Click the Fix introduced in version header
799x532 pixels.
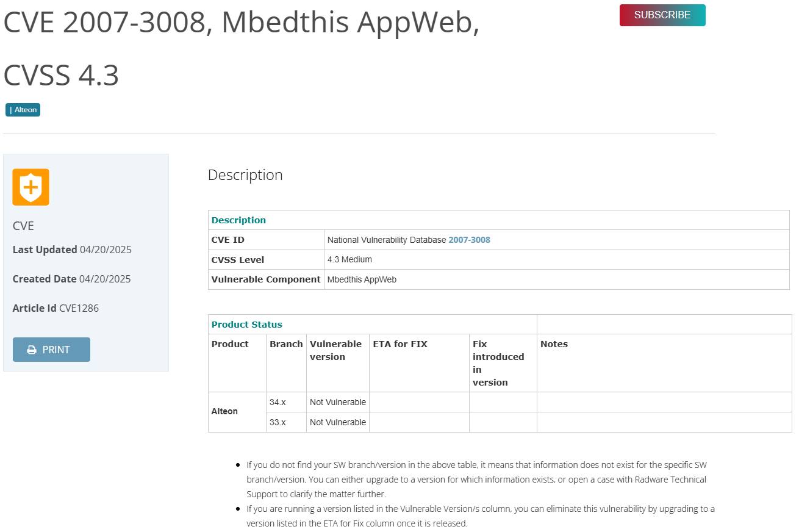tap(498, 363)
